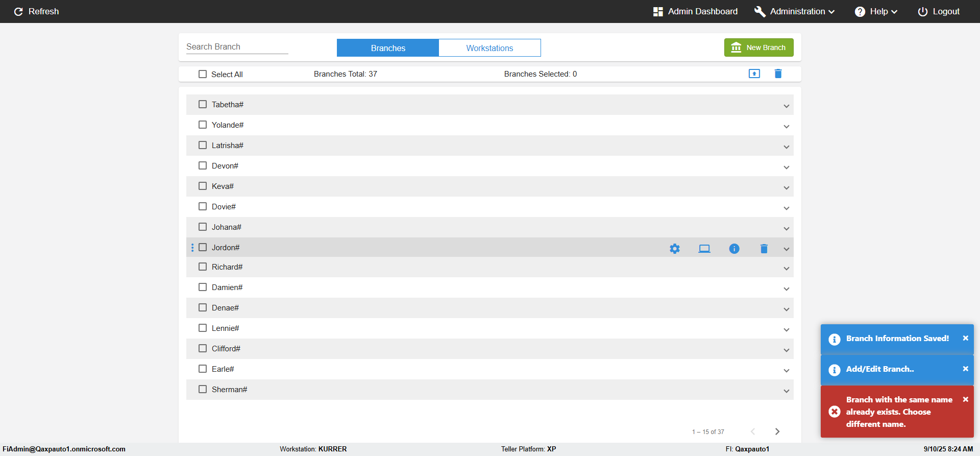Expand Lennie# branch details
Image resolution: width=980 pixels, height=456 pixels.
(x=787, y=330)
